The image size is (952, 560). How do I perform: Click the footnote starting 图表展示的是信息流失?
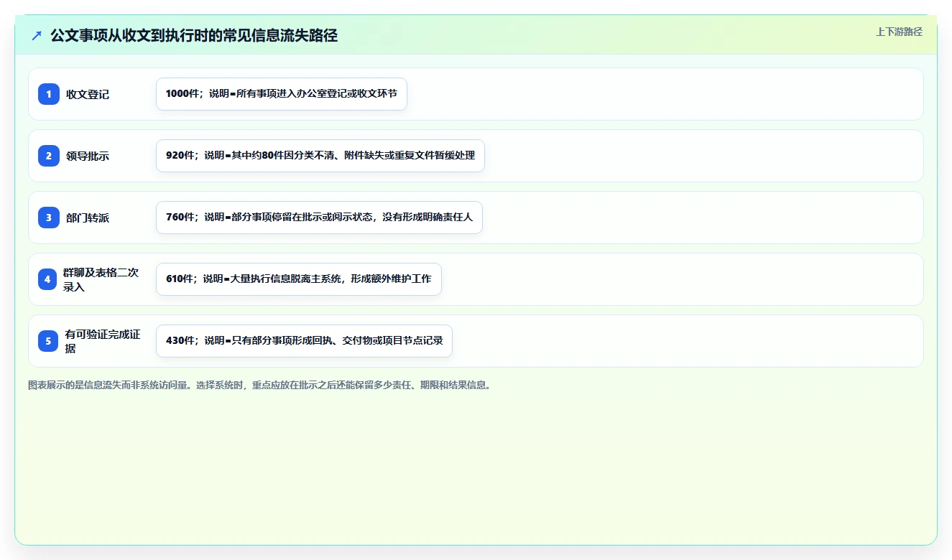point(259,385)
